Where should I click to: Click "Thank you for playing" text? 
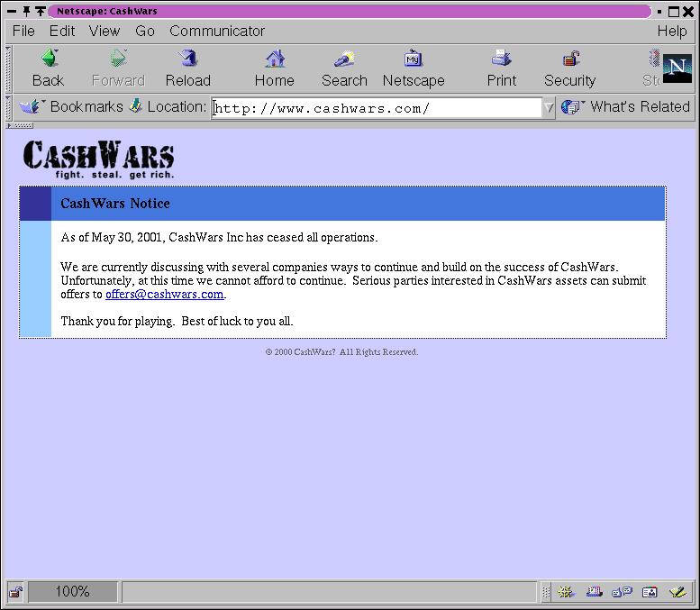pyautogui.click(x=117, y=321)
